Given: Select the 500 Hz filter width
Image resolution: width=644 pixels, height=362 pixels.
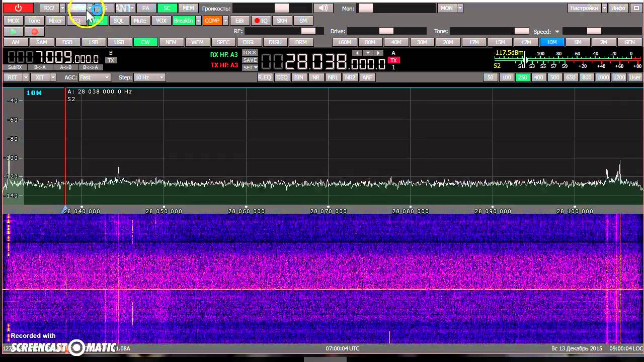Looking at the screenshot, I should point(554,77).
